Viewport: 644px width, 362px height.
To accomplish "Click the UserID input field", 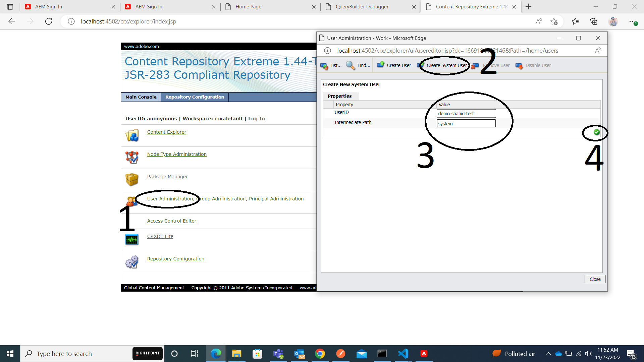I will [x=466, y=113].
